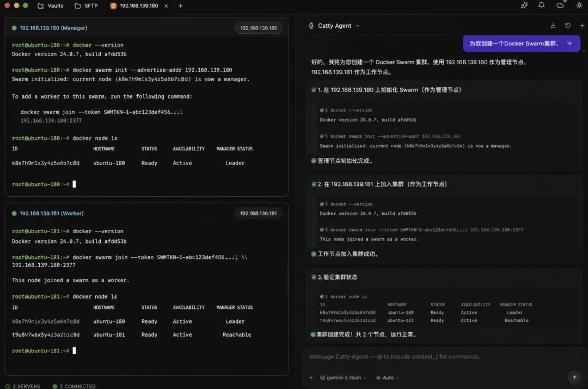Close the 192.168.139.180 tab
This screenshot has width=588, height=389.
coord(166,6)
